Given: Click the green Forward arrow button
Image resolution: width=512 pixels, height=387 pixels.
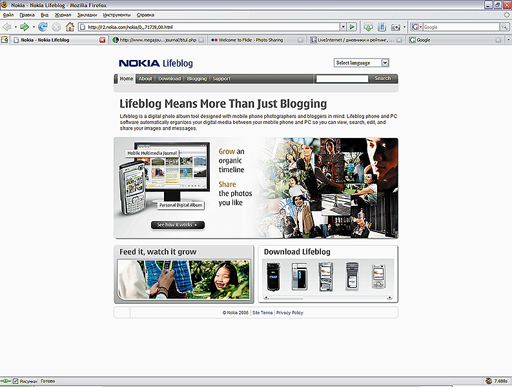Looking at the screenshot, I should (24, 27).
